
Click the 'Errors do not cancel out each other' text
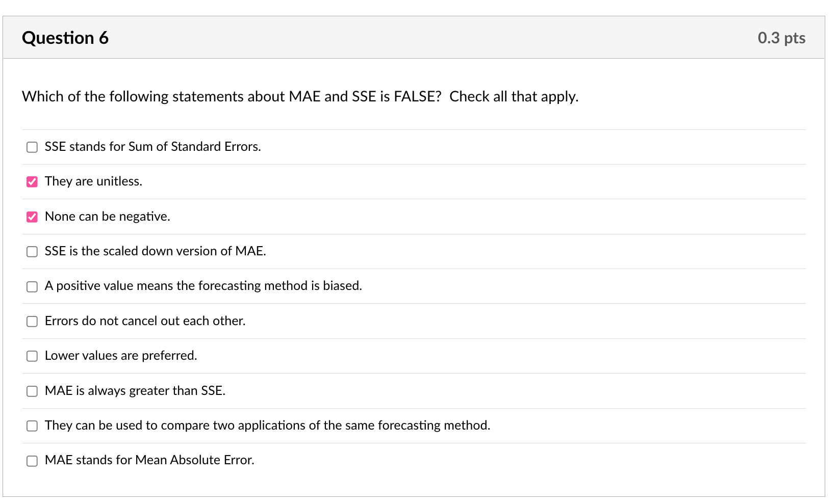point(145,321)
